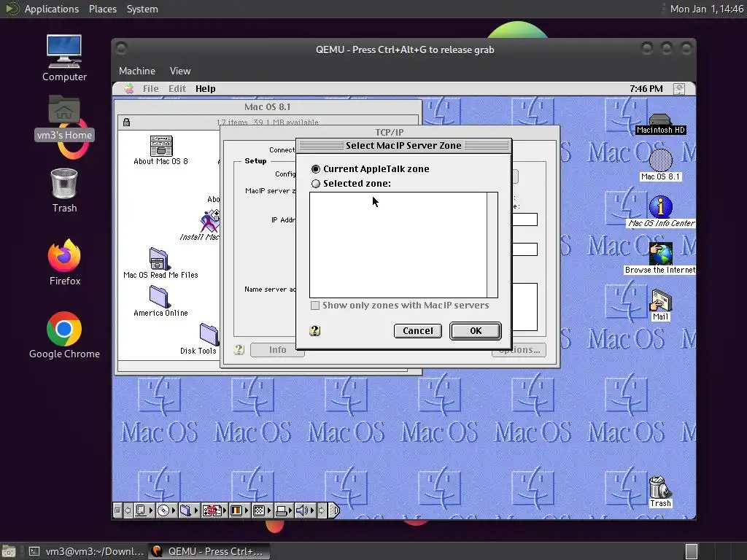Viewport: 747px width, 560px height.
Task: Open the monitor resolution strip module
Action: 262,511
